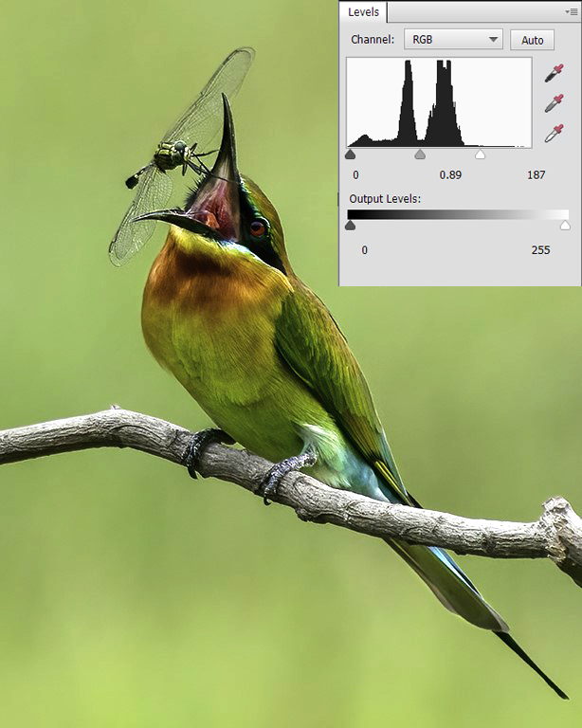Click the output levels white slider handle

point(566,226)
